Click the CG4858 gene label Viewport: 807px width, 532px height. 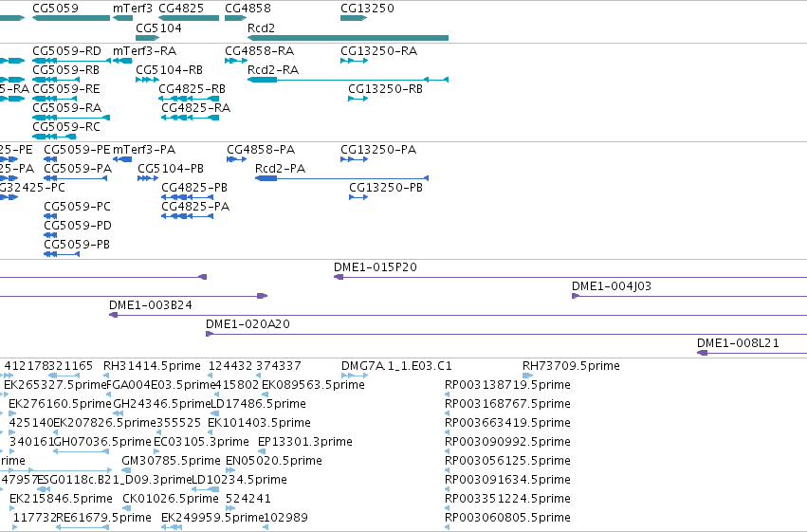[248, 9]
